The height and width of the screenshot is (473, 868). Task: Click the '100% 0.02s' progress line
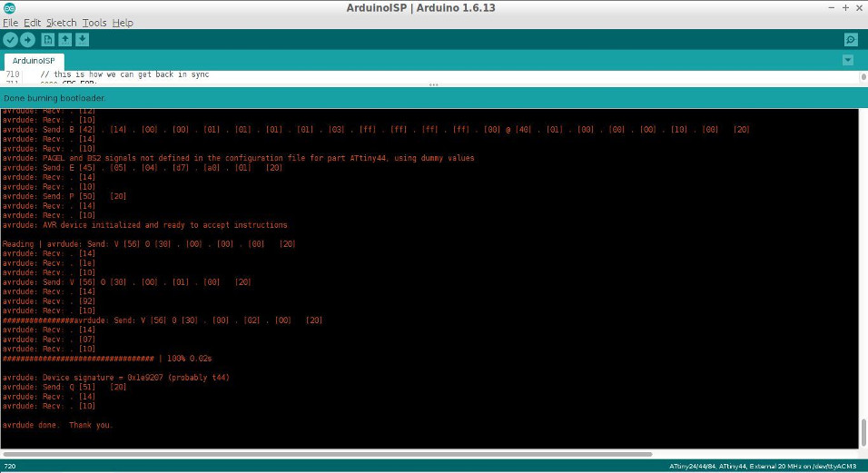[107, 359]
